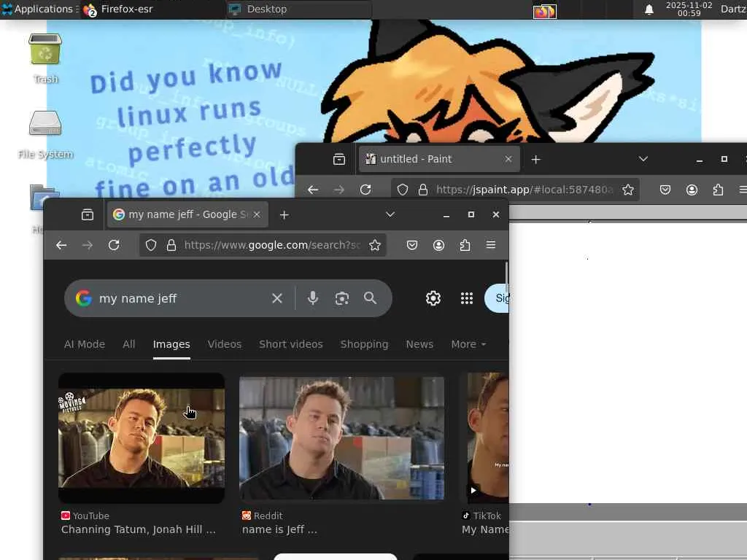Open the YouTube Channing Tatum image thumbnail

point(142,438)
